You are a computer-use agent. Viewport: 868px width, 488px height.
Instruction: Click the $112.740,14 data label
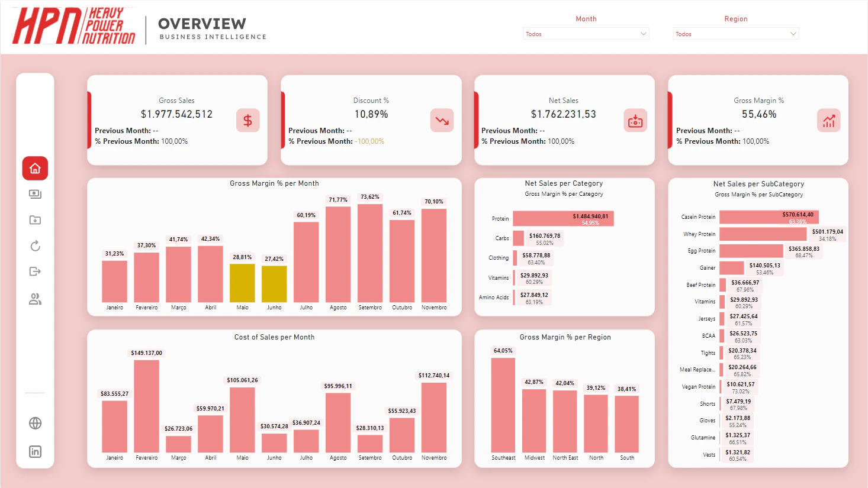pyautogui.click(x=434, y=376)
